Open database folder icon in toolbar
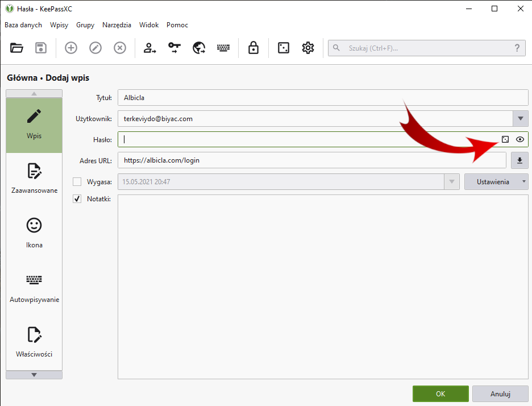This screenshot has width=532, height=406. [x=16, y=48]
